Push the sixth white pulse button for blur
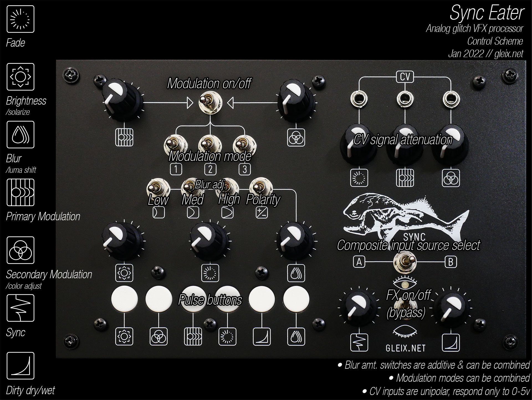Screen dimensions: 532x400 click(296, 299)
